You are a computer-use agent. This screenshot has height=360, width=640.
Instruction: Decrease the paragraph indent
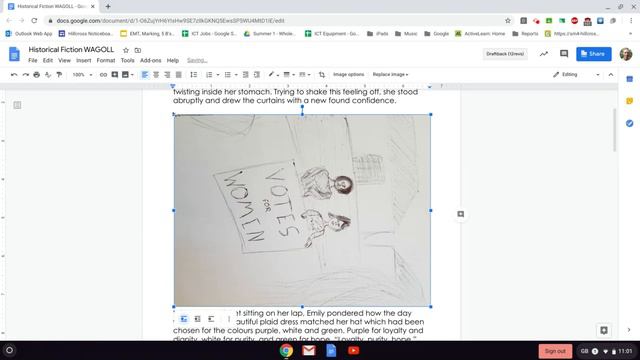[245, 75]
